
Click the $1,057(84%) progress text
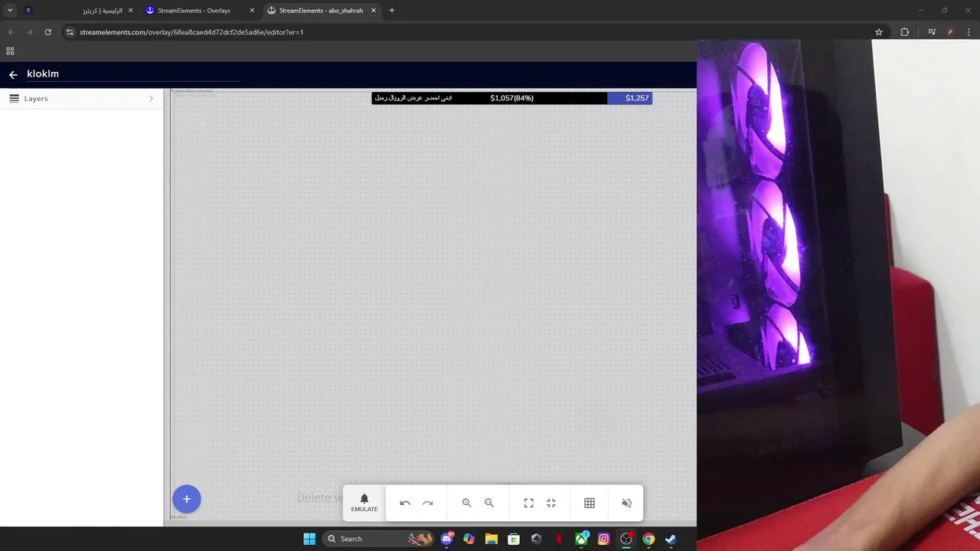coord(511,98)
